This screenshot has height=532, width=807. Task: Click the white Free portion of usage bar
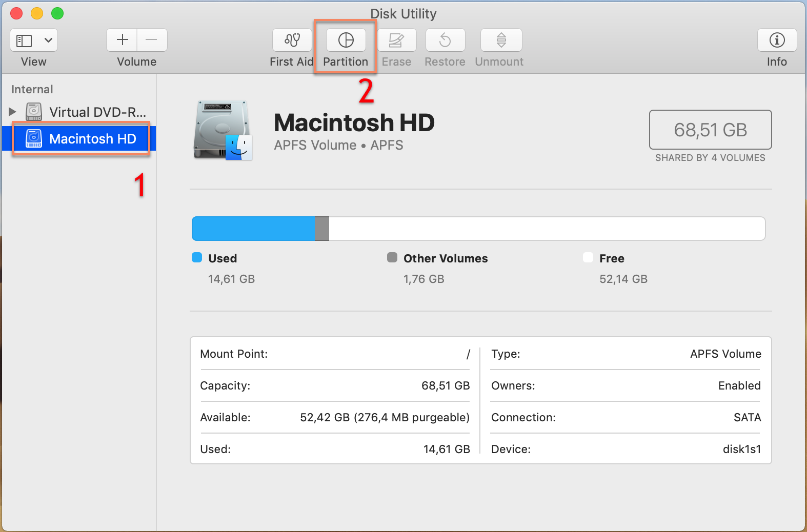tap(547, 229)
